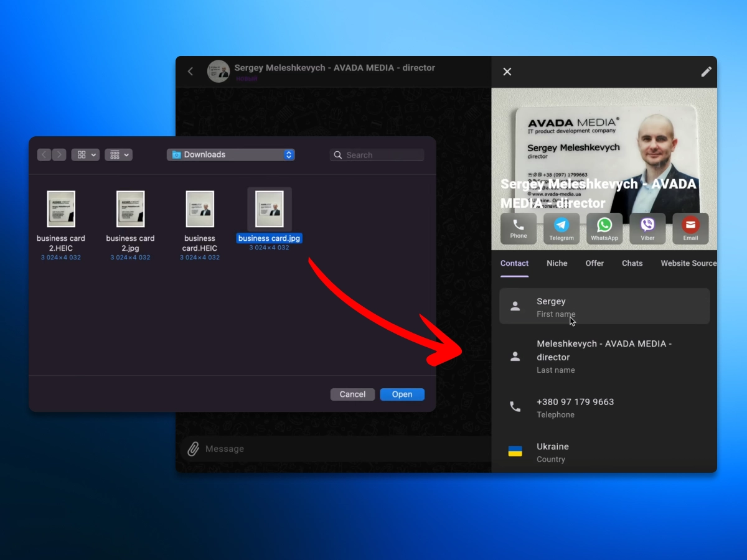Viewport: 747px width, 560px height.
Task: Switch to the Contact tab
Action: point(514,264)
